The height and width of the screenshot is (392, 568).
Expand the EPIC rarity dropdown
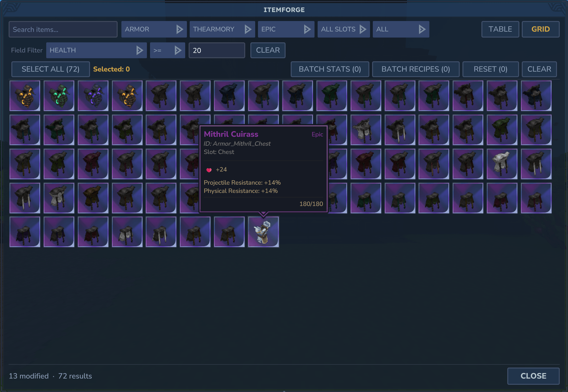[x=286, y=29]
